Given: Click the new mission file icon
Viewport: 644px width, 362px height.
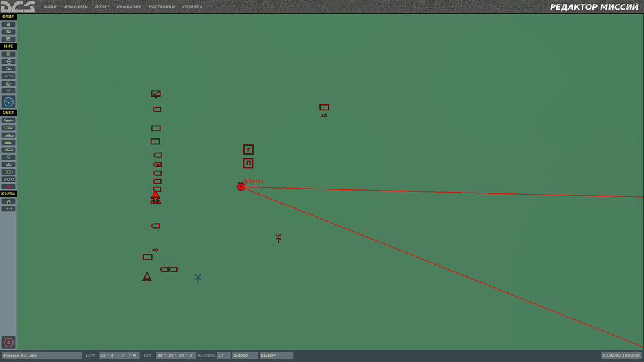Looking at the screenshot, I should [8, 24].
